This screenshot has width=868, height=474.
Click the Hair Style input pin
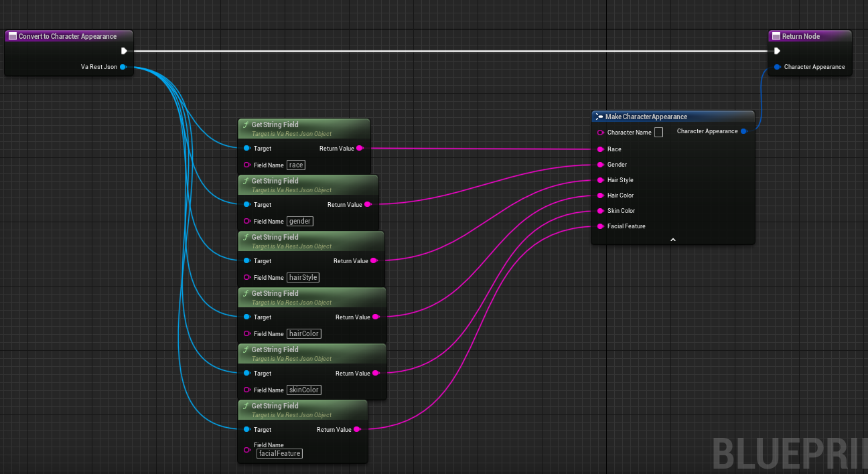tap(601, 180)
